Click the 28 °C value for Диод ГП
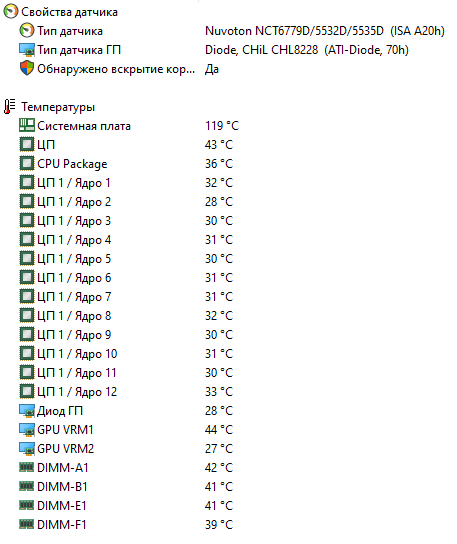 219,411
